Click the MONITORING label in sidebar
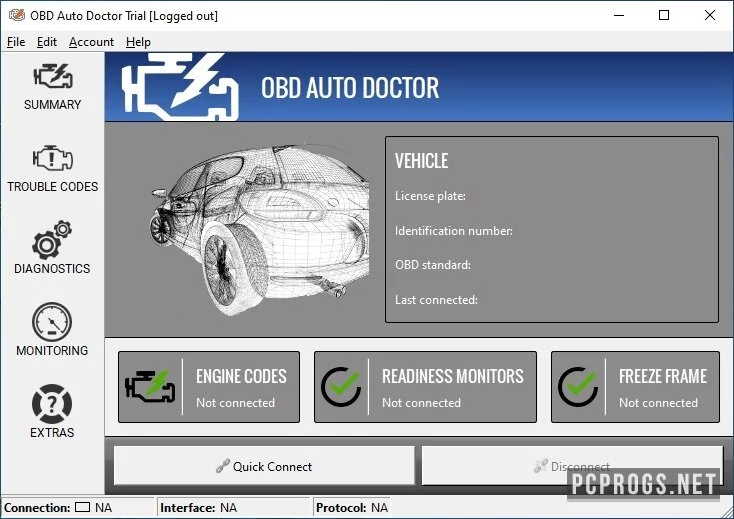This screenshot has height=519, width=734. (x=52, y=350)
